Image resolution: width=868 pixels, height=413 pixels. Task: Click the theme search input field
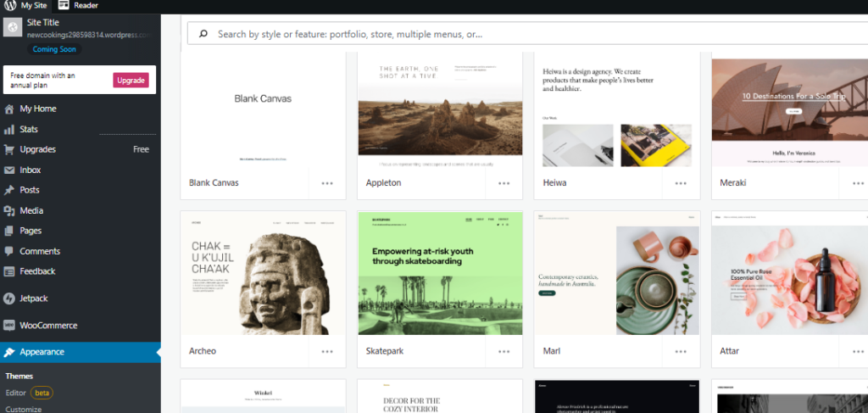(527, 34)
